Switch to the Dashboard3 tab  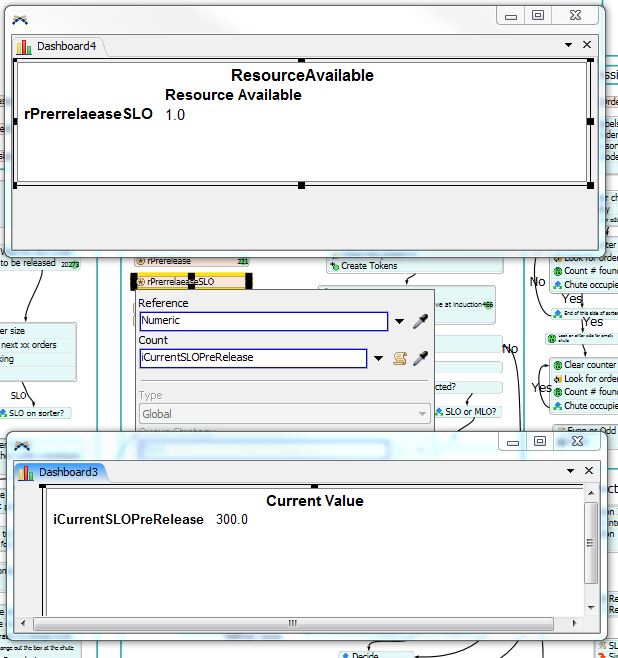[x=67, y=472]
